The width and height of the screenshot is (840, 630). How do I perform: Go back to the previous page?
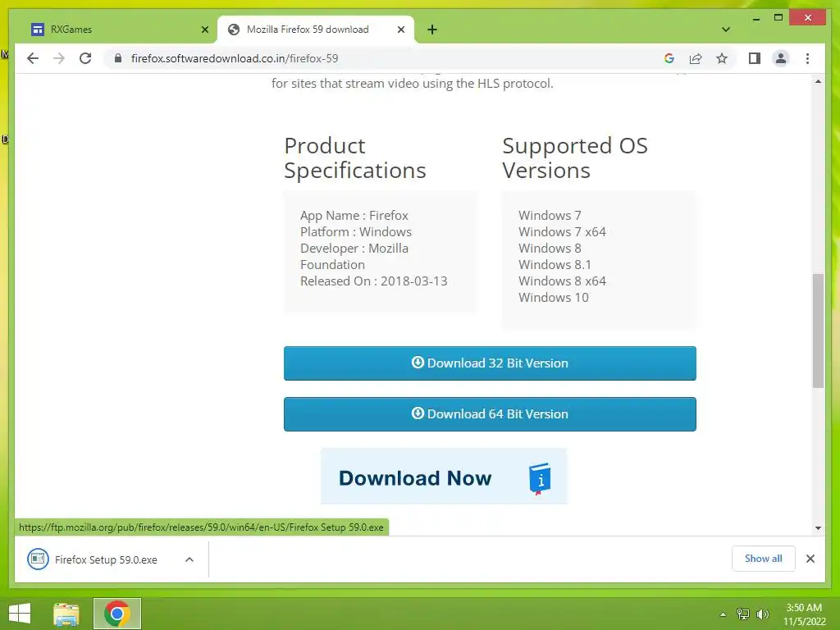33,58
